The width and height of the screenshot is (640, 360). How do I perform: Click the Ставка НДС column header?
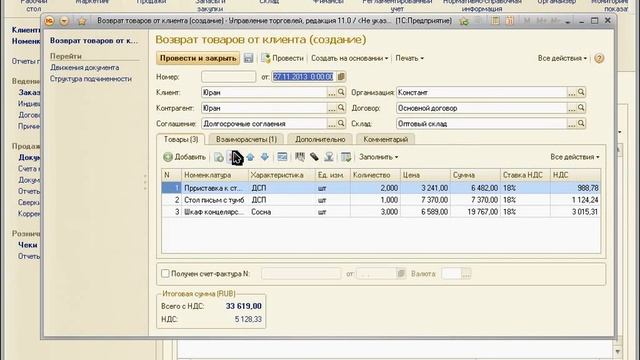525,175
